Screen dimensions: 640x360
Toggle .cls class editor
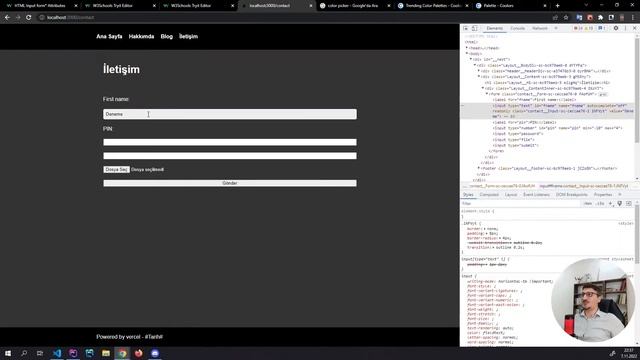coord(600,203)
